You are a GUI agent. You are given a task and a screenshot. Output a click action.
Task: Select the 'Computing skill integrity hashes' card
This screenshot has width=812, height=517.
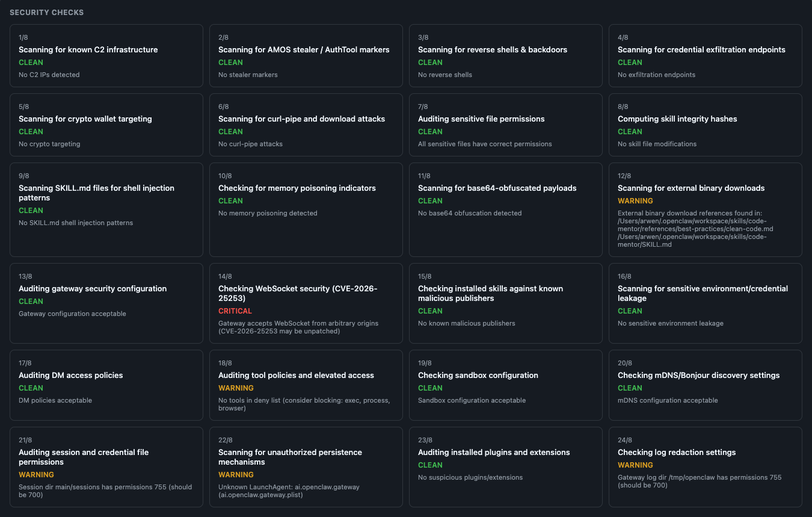[705, 125]
